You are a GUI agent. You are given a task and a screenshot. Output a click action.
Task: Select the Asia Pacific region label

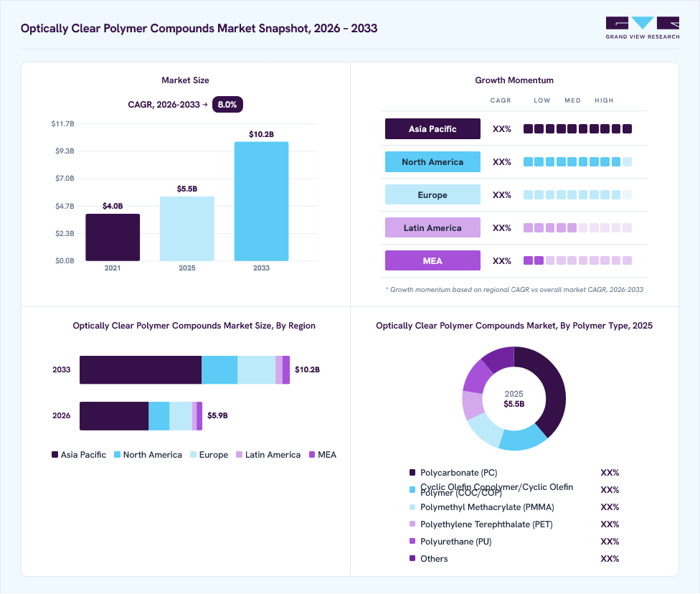point(432,128)
